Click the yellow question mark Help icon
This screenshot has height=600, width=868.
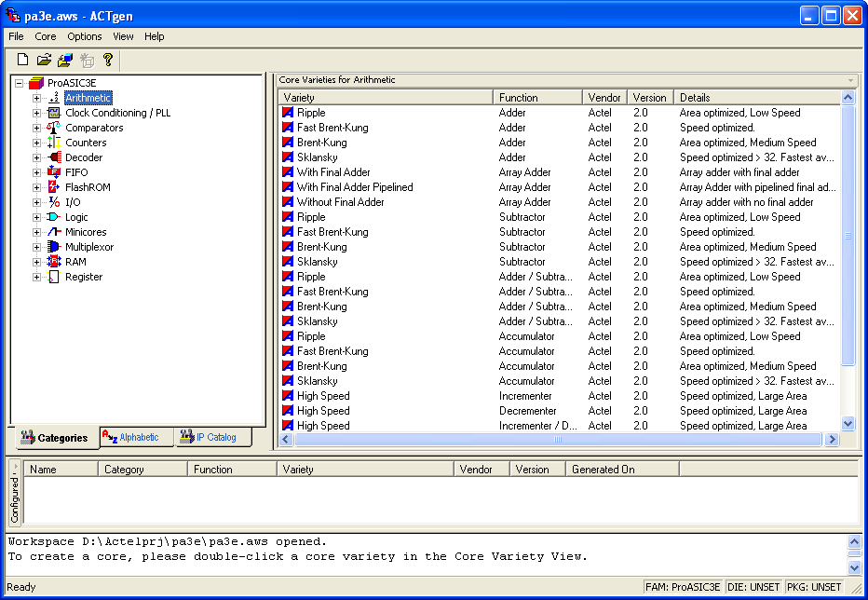click(108, 60)
